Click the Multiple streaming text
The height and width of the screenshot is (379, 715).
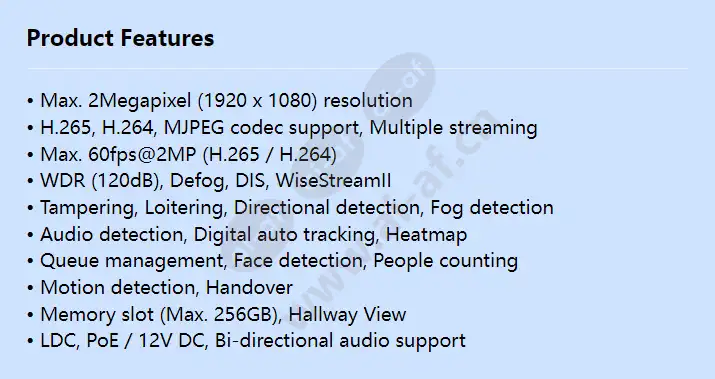[x=453, y=128]
